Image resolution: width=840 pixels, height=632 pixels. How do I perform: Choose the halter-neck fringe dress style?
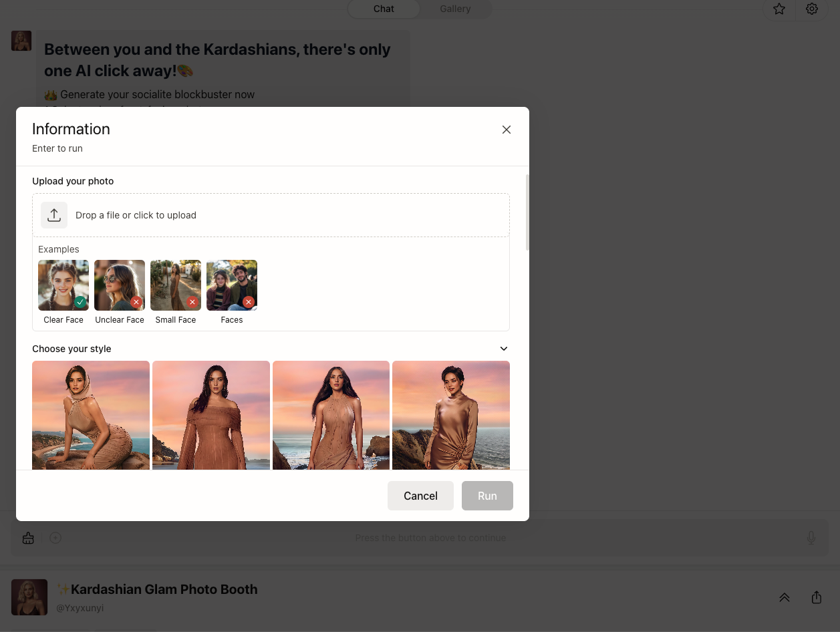(331, 415)
